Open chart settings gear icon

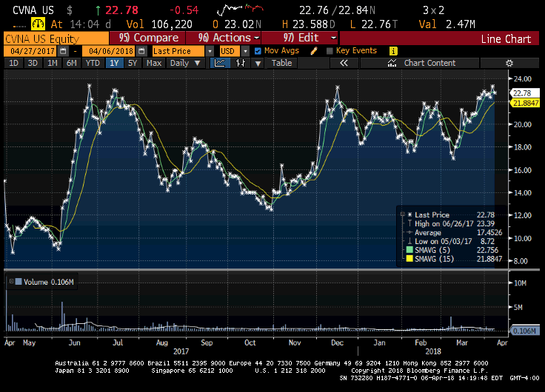pyautogui.click(x=509, y=63)
